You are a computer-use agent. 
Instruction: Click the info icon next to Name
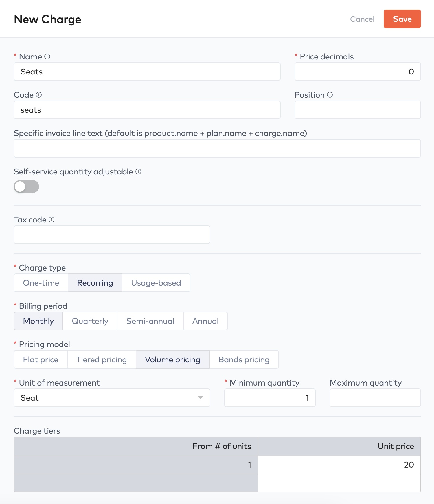(x=47, y=57)
